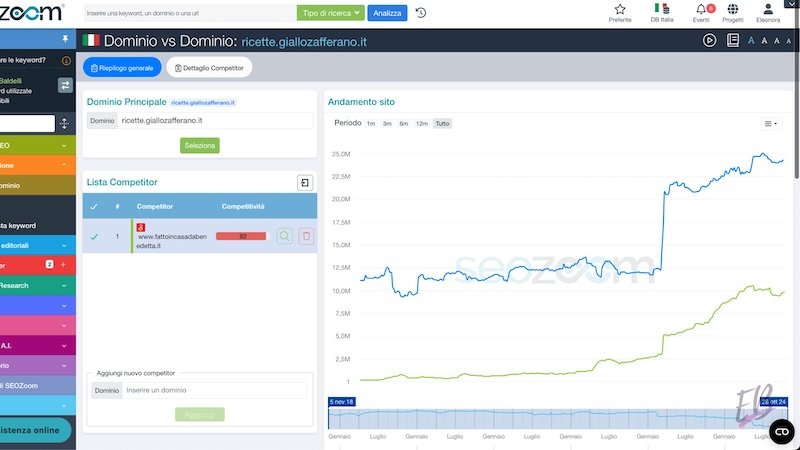Open ricette.giallozafferano.it link in title
Image resolution: width=800 pixels, height=450 pixels.
coord(304,42)
